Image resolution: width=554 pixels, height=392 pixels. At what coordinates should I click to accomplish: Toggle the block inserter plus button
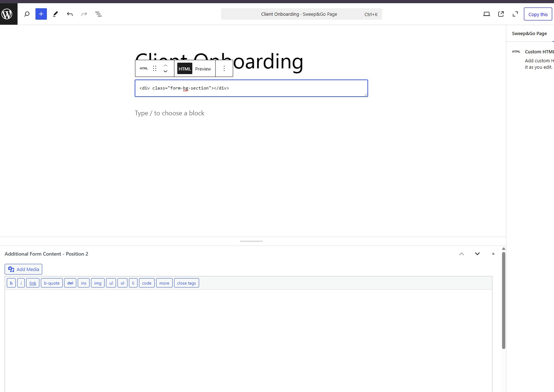(x=41, y=14)
